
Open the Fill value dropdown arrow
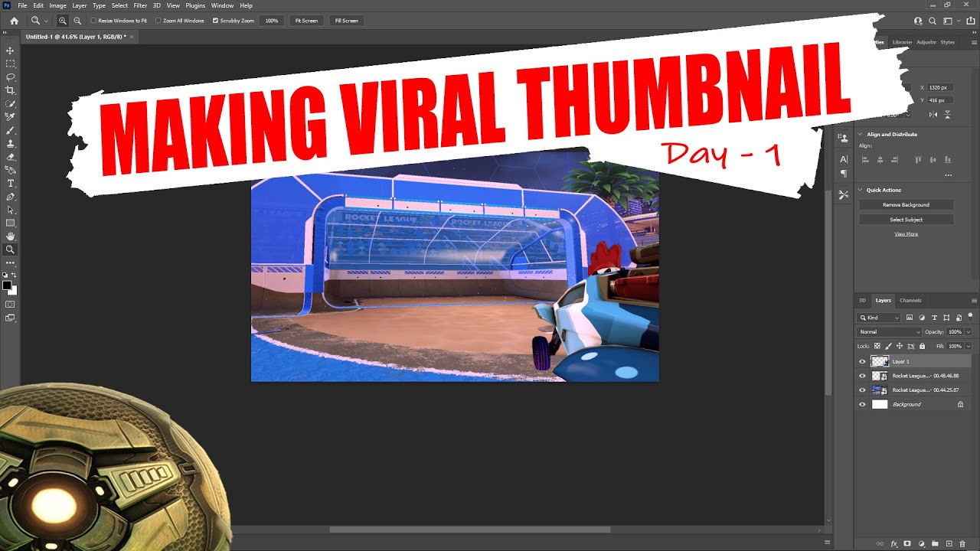coord(968,347)
